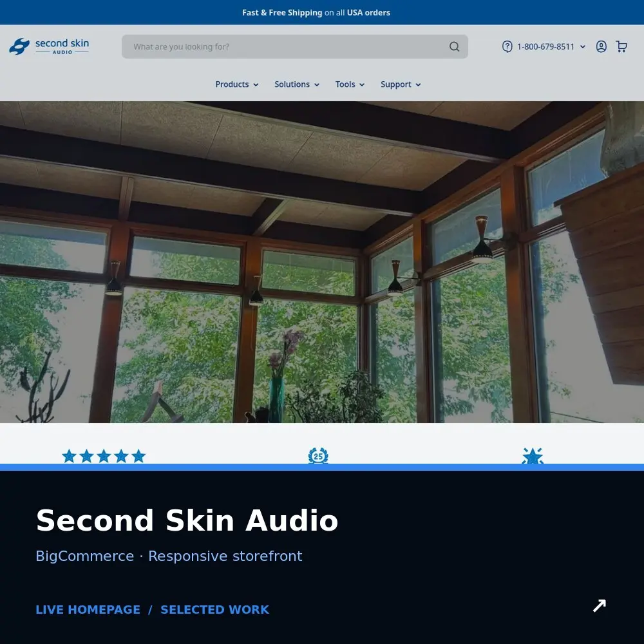Expand the Products chevron arrow

(256, 84)
